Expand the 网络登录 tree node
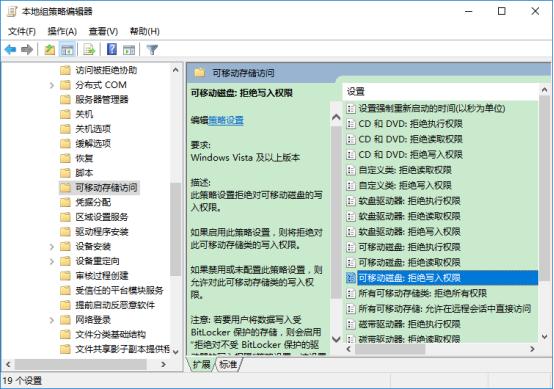 (x=52, y=320)
